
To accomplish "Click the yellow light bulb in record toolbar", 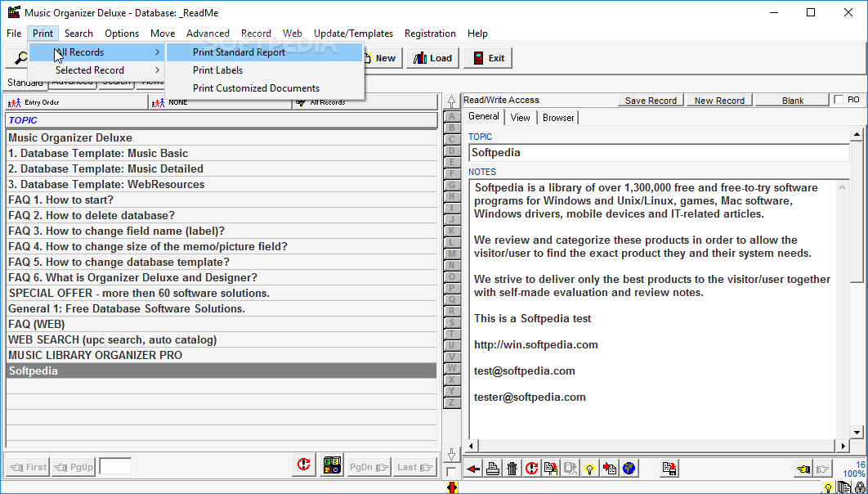I will (x=589, y=469).
